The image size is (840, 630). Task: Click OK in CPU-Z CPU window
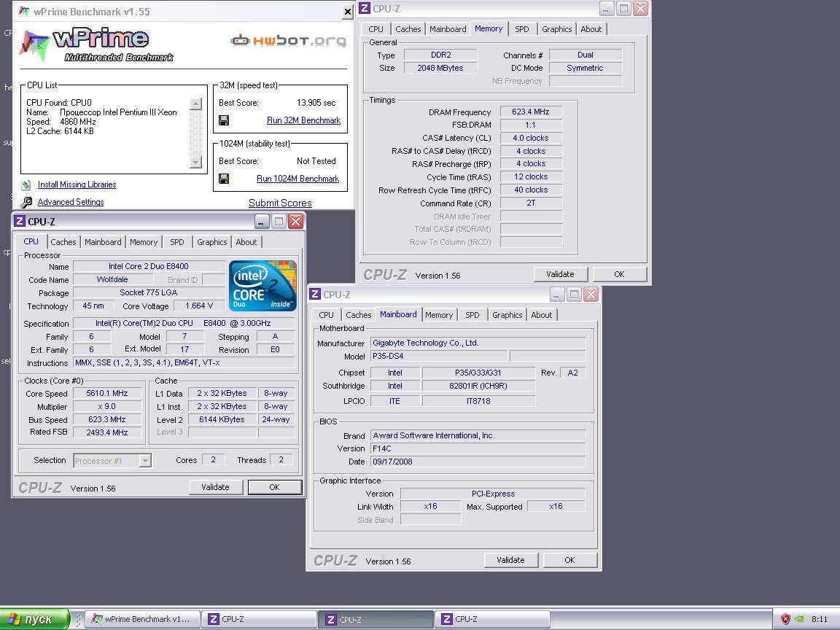pyautogui.click(x=274, y=487)
